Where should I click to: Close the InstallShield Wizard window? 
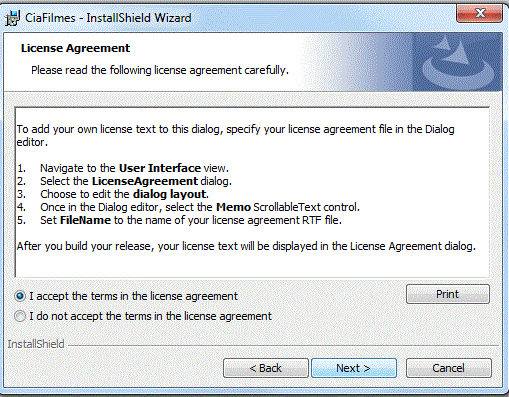click(479, 13)
